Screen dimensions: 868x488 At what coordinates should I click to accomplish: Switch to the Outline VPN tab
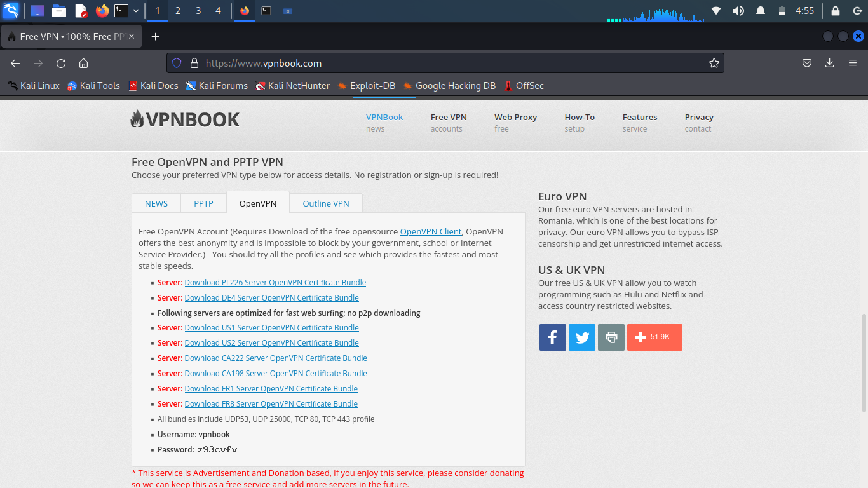coord(325,203)
